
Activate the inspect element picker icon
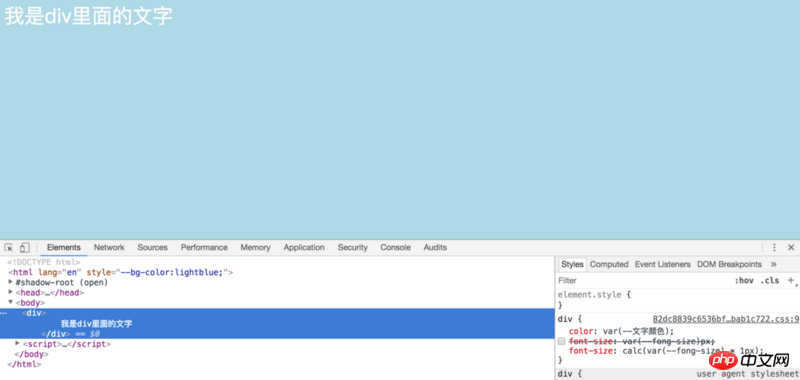[9, 247]
